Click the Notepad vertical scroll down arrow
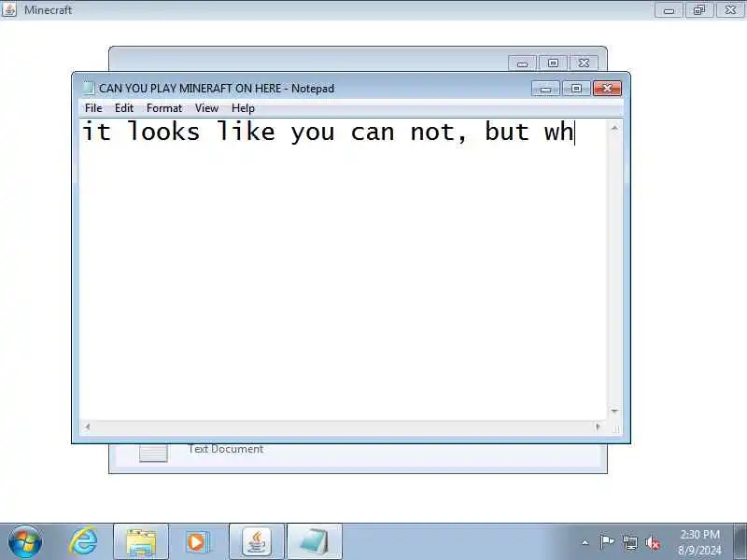 pos(614,411)
